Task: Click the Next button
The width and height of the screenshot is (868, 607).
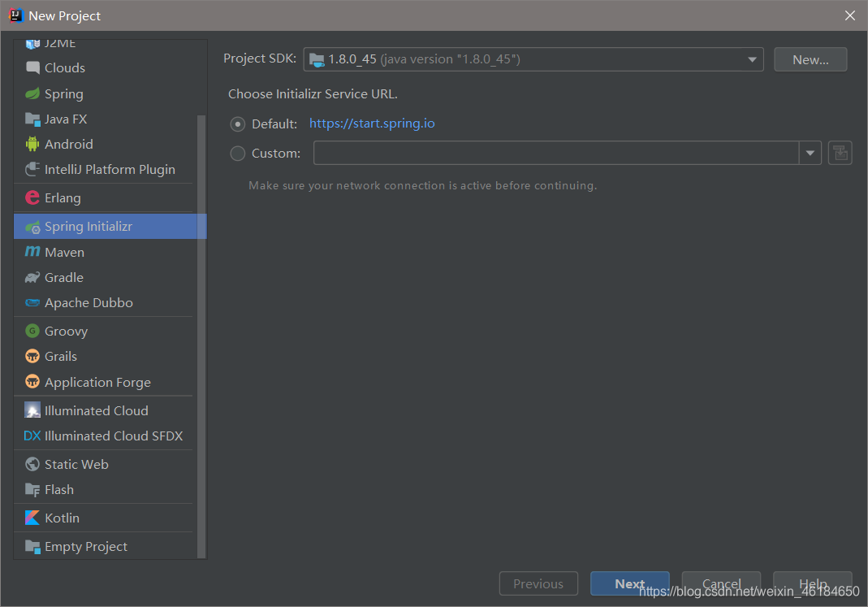Action: click(629, 583)
